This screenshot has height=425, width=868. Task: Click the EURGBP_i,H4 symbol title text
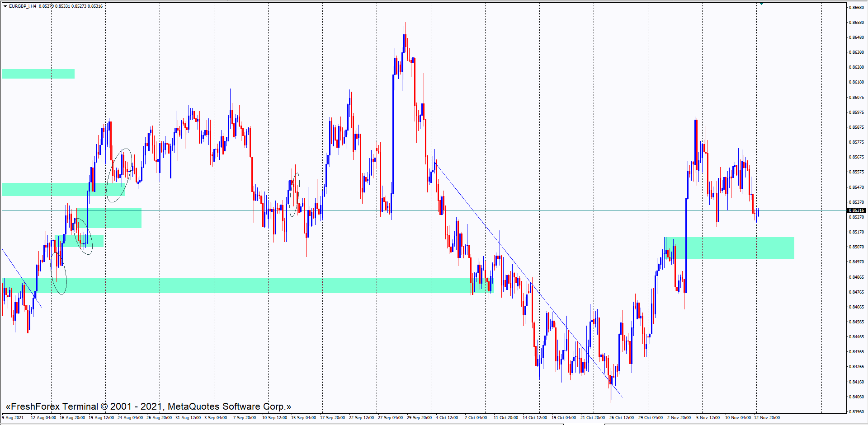tap(23, 6)
